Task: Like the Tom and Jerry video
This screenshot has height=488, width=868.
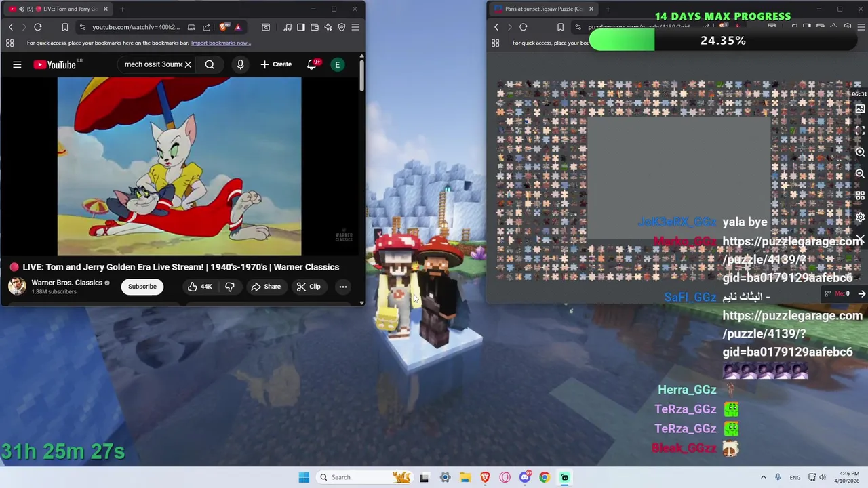Action: click(x=200, y=287)
